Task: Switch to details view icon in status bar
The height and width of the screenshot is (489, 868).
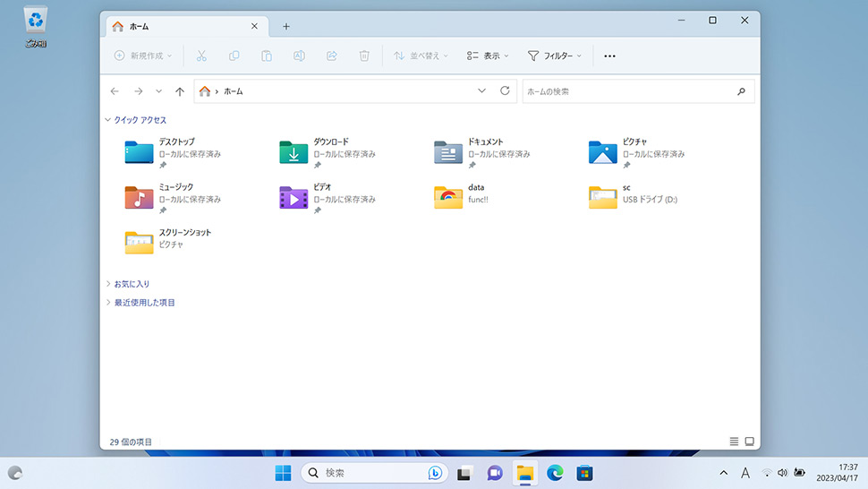Action: (x=734, y=442)
